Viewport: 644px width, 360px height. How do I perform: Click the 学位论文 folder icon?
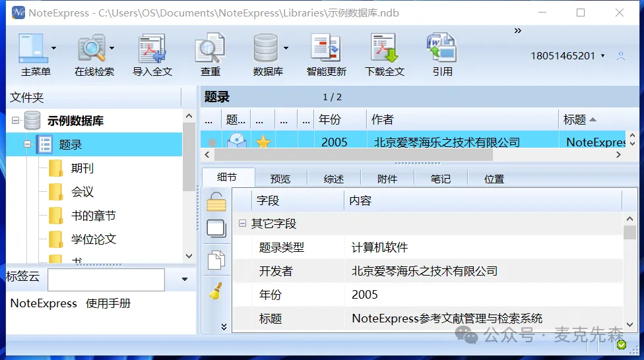(56, 239)
